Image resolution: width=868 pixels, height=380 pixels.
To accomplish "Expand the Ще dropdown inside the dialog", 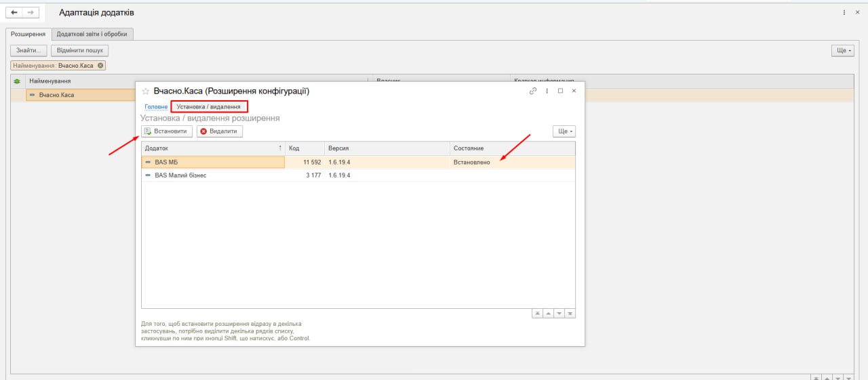I will [x=564, y=131].
